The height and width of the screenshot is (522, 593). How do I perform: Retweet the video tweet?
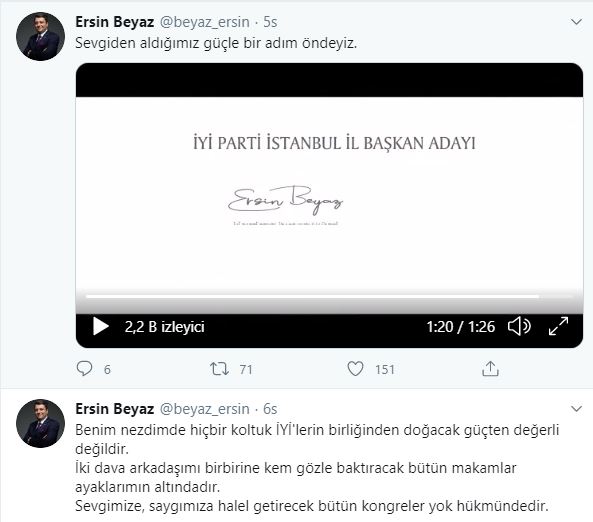point(219,369)
